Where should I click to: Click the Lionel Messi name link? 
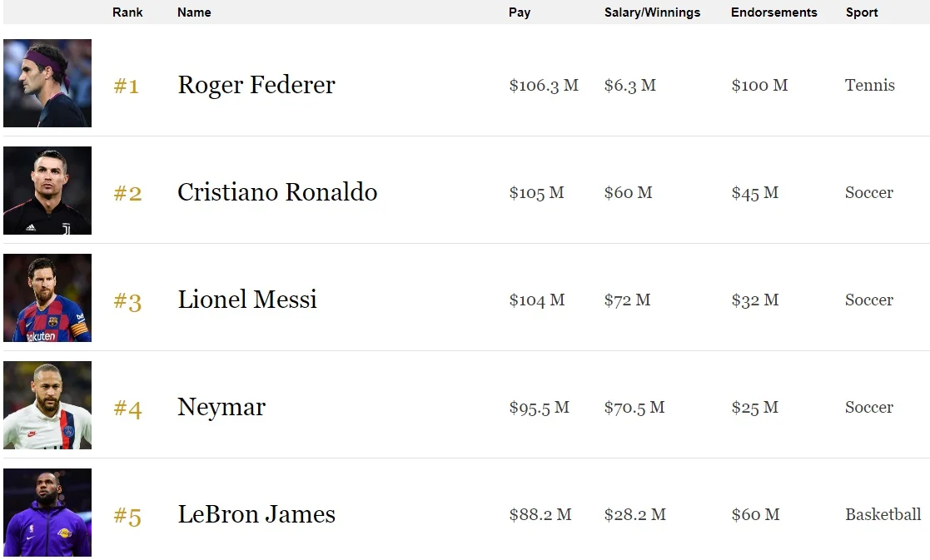pos(247,300)
